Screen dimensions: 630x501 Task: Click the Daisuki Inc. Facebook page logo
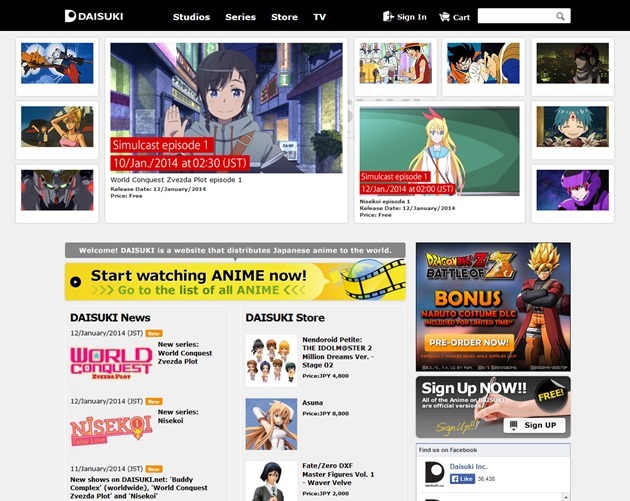click(435, 474)
